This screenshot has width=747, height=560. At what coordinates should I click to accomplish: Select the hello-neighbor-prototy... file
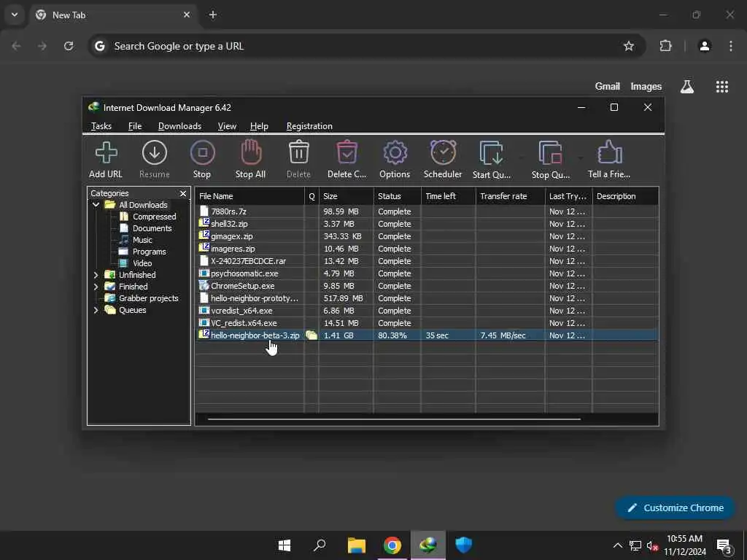255,298
